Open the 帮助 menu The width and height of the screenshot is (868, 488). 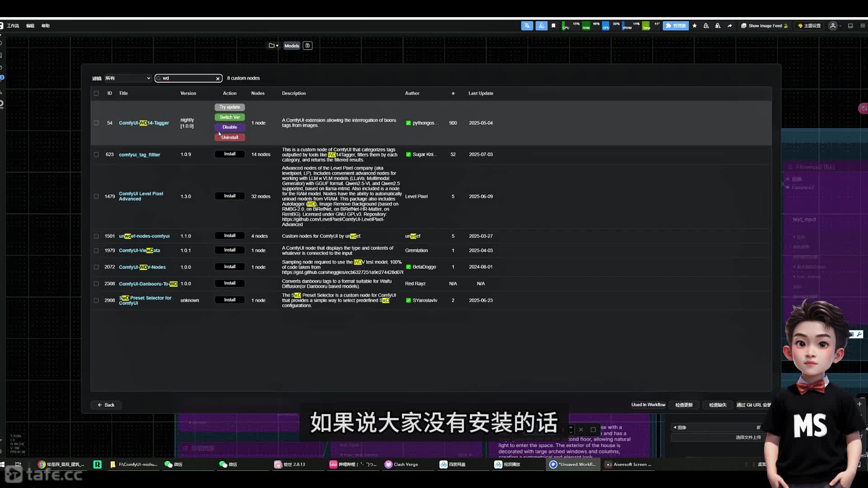46,26
